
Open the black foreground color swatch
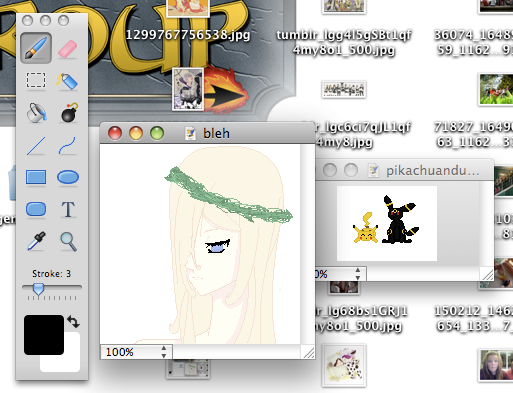pos(44,335)
